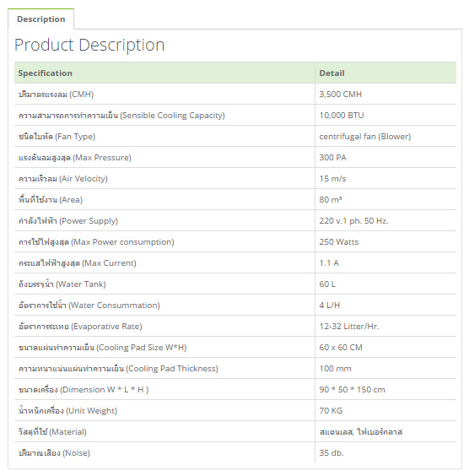The height and width of the screenshot is (476, 469).
Task: Select the 15 m/s air velocity value
Action: tap(332, 179)
